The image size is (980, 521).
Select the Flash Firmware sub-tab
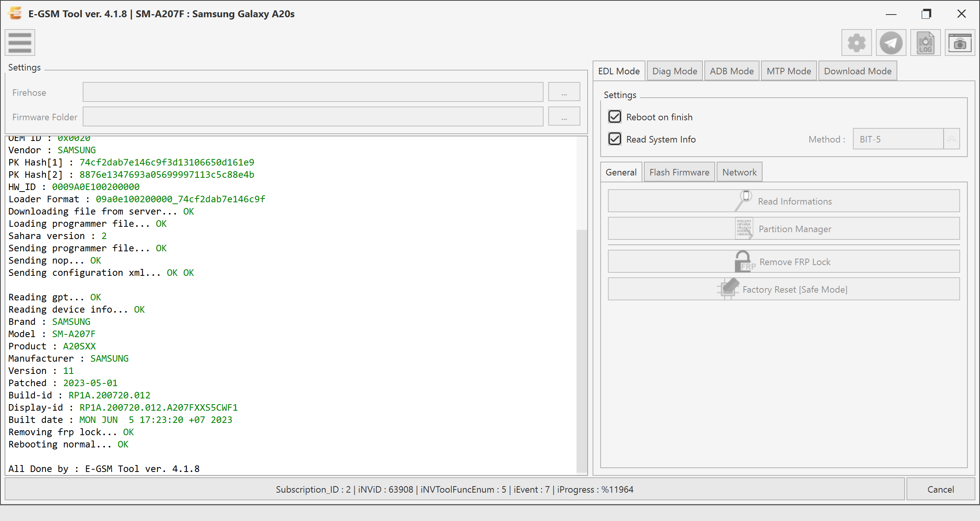679,172
